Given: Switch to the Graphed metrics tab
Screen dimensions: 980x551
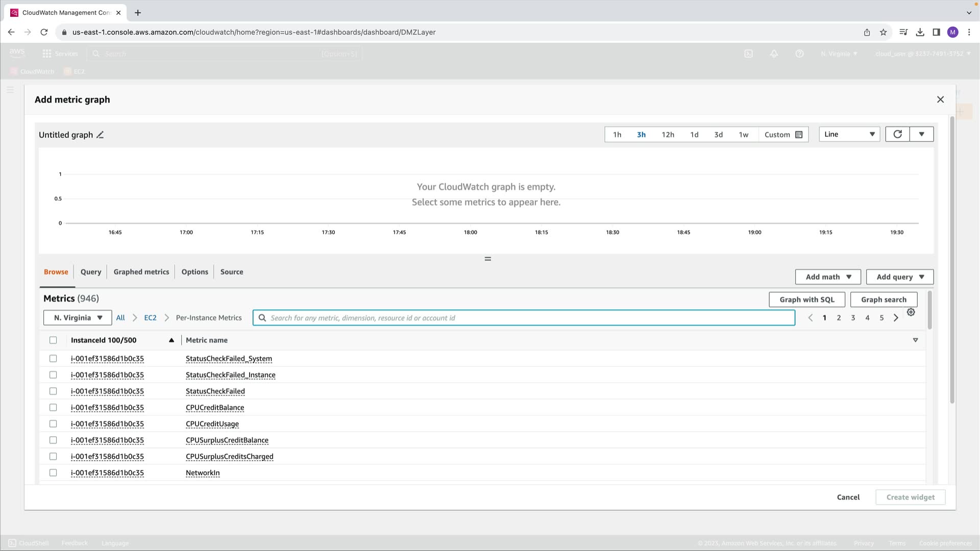Looking at the screenshot, I should click(141, 272).
